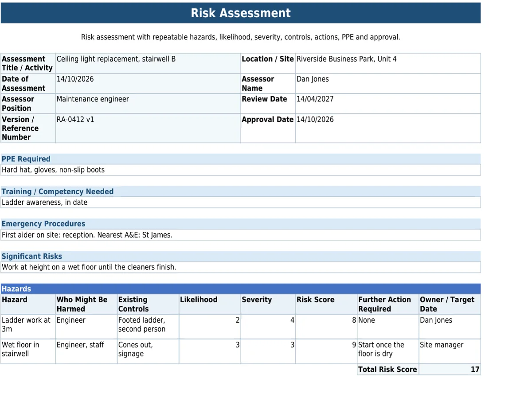This screenshot has height=399, width=532.
Task: Click the Assessor Name value 'Dan Jones'
Action: click(x=388, y=83)
